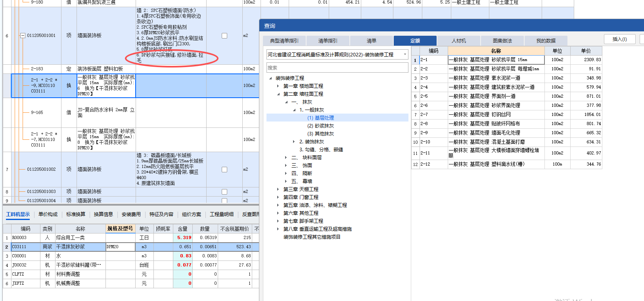Image resolution: width=644 pixels, height=301 pixels.
Task: Open the 典型清单指引 tab in the query dialog
Action: [x=284, y=41]
